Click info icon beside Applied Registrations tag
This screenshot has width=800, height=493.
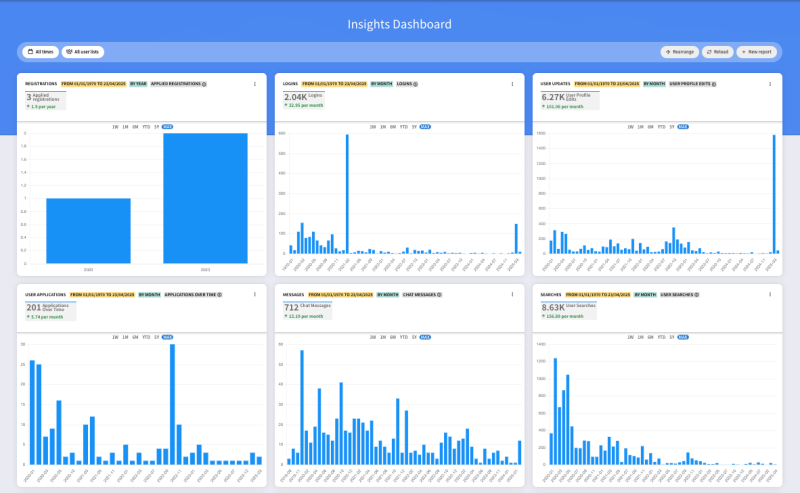(204, 84)
